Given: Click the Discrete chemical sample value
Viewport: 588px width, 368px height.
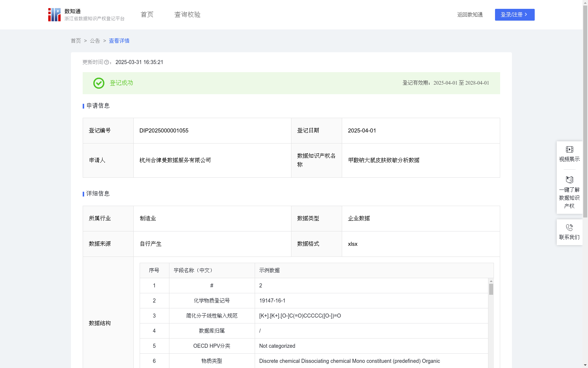Looking at the screenshot, I should [349, 361].
